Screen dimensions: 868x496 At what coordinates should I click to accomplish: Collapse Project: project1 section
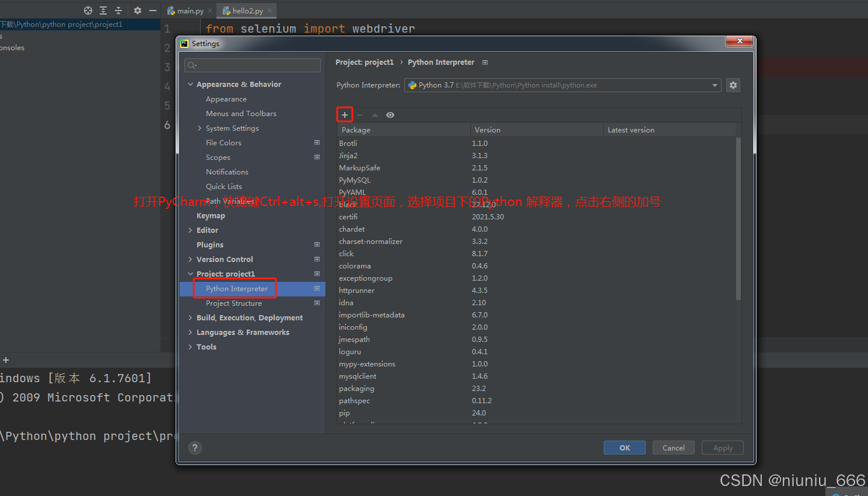pos(190,274)
